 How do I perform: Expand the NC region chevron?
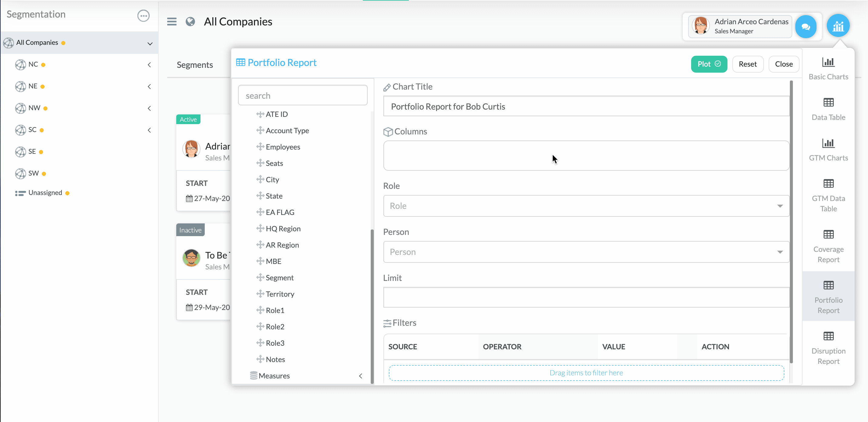pyautogui.click(x=149, y=65)
